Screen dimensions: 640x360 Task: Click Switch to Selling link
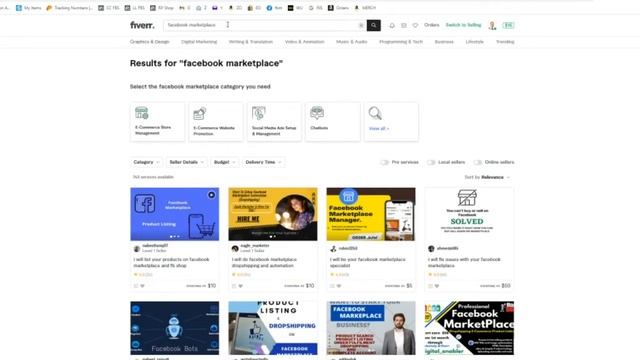tap(463, 25)
